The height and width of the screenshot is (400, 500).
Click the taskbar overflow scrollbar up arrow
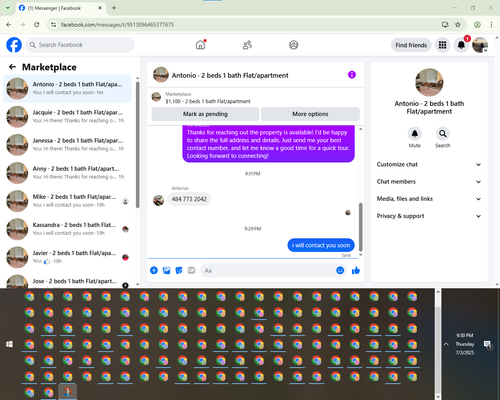coord(438,292)
